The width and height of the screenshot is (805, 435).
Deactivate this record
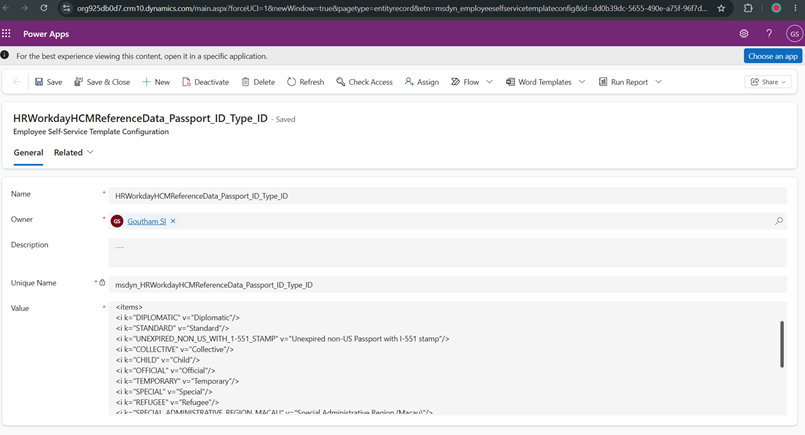pyautogui.click(x=205, y=82)
